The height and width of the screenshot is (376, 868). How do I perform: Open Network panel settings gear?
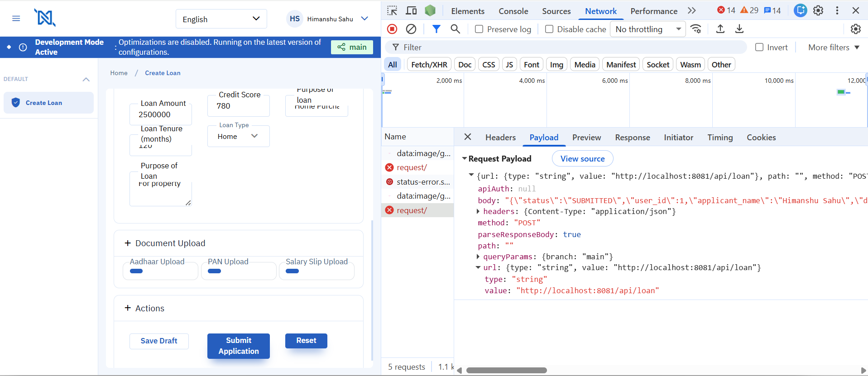[855, 29]
